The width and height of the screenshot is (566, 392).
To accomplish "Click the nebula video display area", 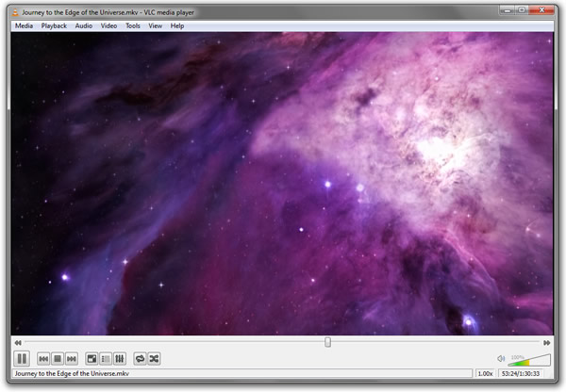I will tap(282, 184).
